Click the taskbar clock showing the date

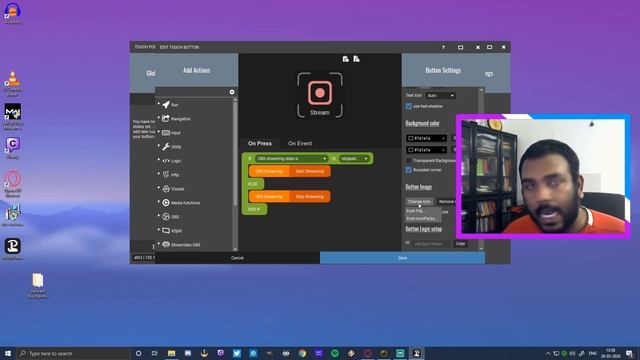pos(611,353)
